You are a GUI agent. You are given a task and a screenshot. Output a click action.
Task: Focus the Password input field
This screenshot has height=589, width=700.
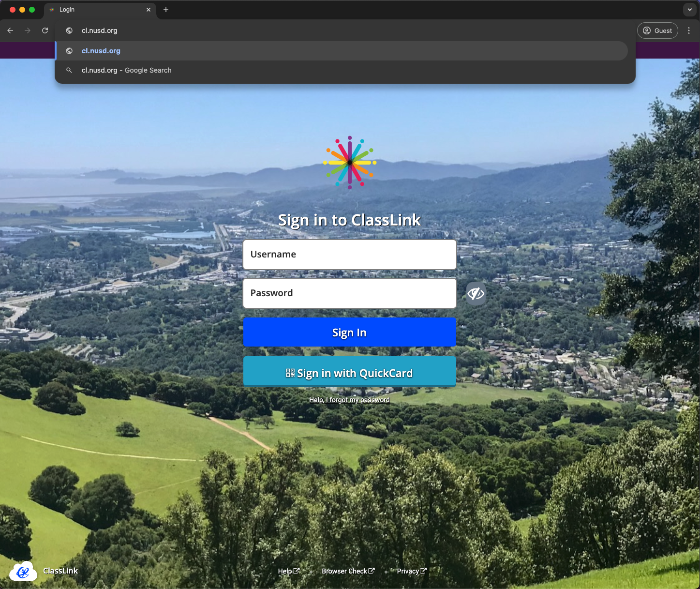click(349, 293)
